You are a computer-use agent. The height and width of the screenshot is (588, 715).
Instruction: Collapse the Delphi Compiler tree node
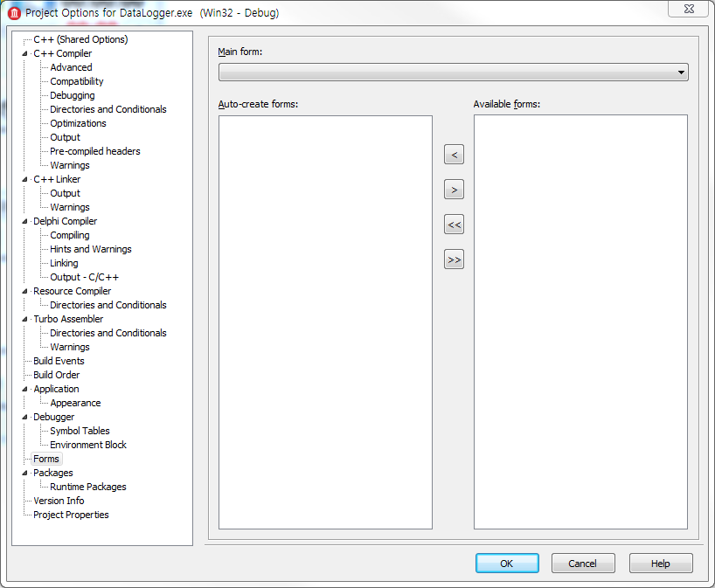tap(25, 221)
